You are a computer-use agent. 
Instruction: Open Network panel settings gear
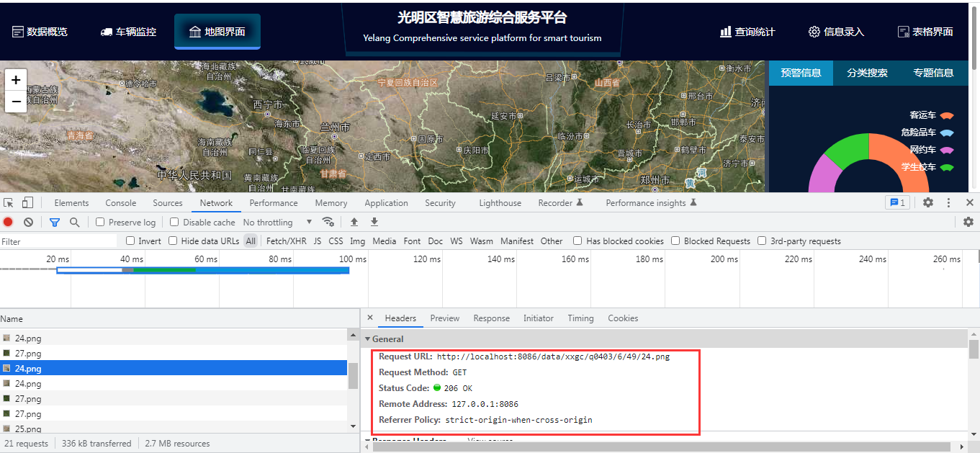[x=968, y=222]
